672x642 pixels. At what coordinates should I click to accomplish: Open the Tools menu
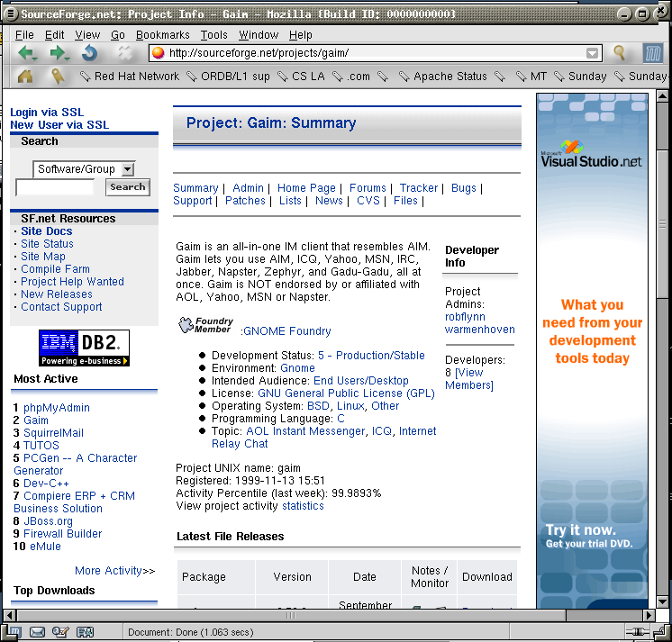tap(213, 35)
